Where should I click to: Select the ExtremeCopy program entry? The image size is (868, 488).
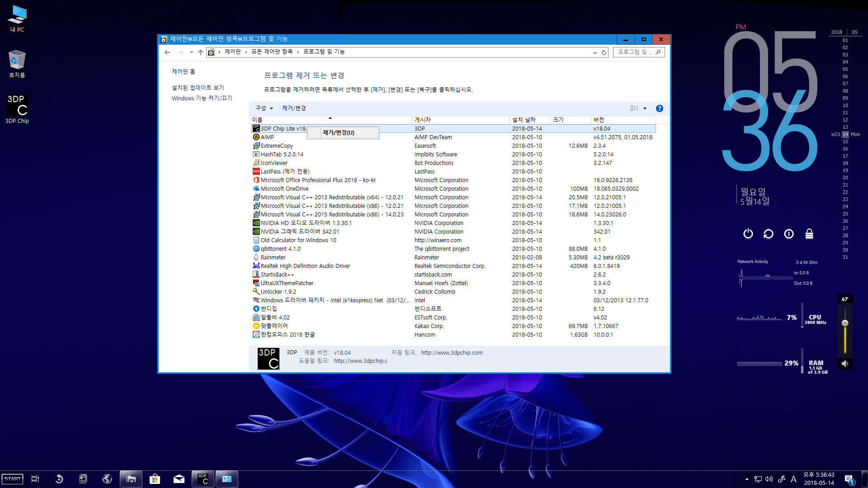click(x=453, y=146)
